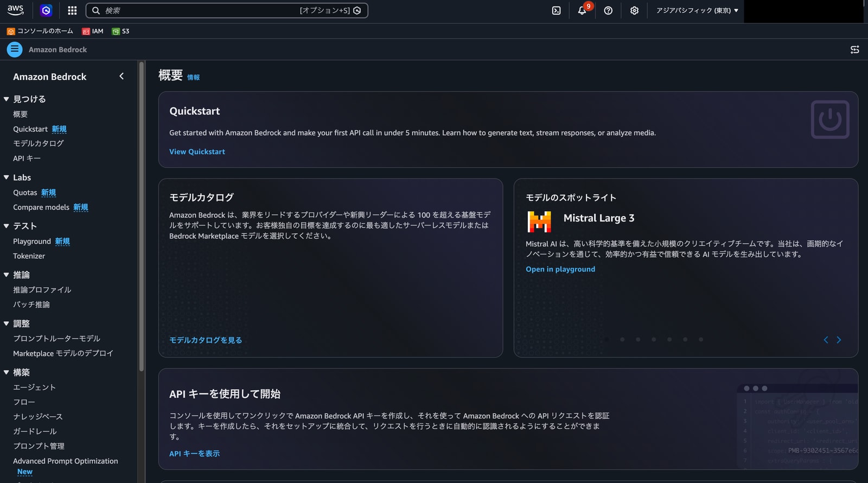Open フロー in the sidebar
868x483 pixels.
24,402
